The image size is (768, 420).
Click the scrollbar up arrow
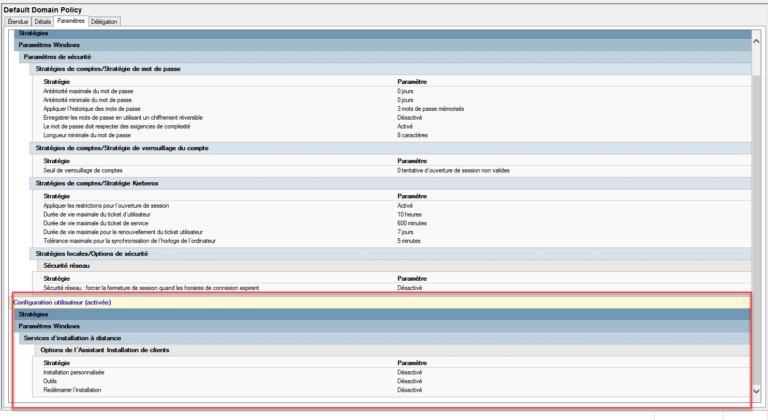click(756, 42)
